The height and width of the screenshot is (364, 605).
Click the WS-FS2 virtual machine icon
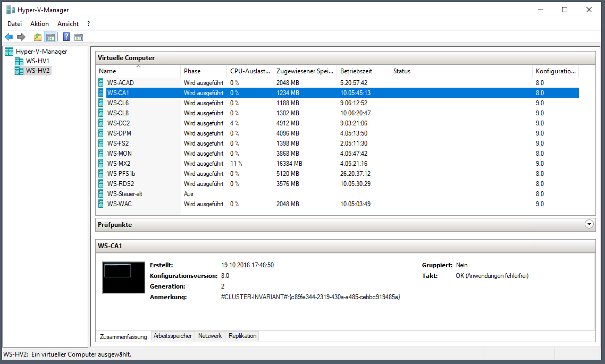tap(100, 143)
